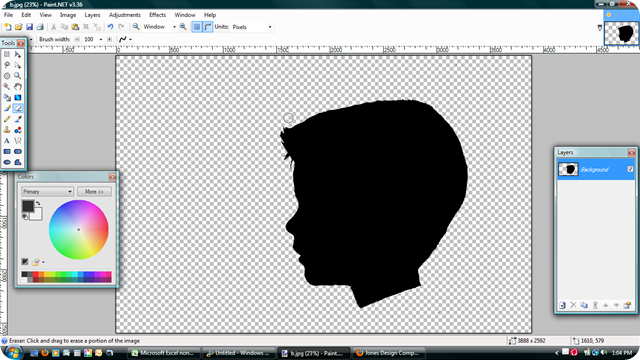Toggle the antialiasing mode icon
The width and height of the screenshot is (640, 360).
[x=122, y=40]
